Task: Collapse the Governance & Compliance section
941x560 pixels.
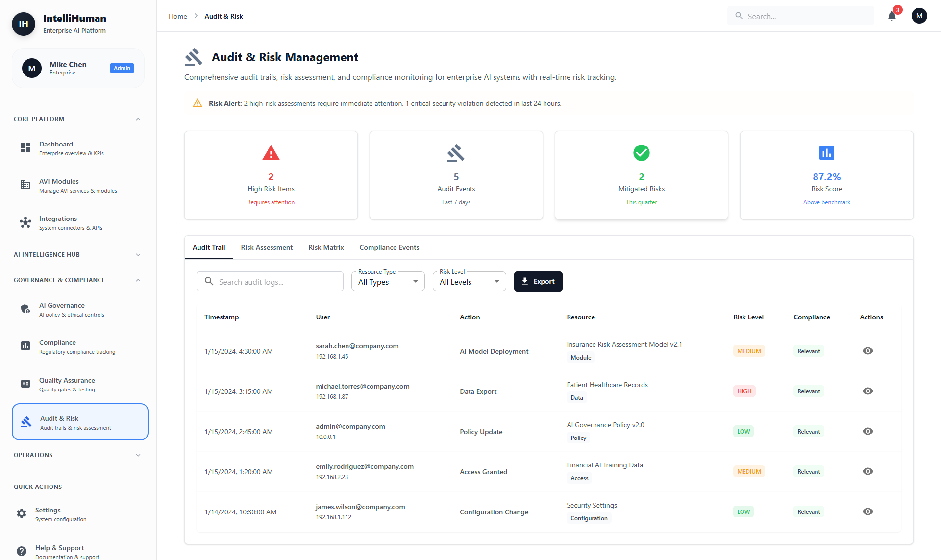Action: pos(138,280)
